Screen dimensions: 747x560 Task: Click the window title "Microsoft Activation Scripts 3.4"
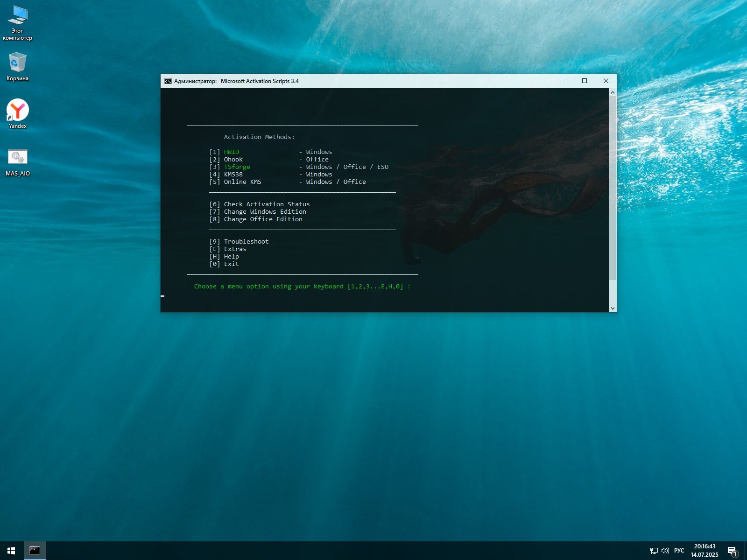point(260,81)
